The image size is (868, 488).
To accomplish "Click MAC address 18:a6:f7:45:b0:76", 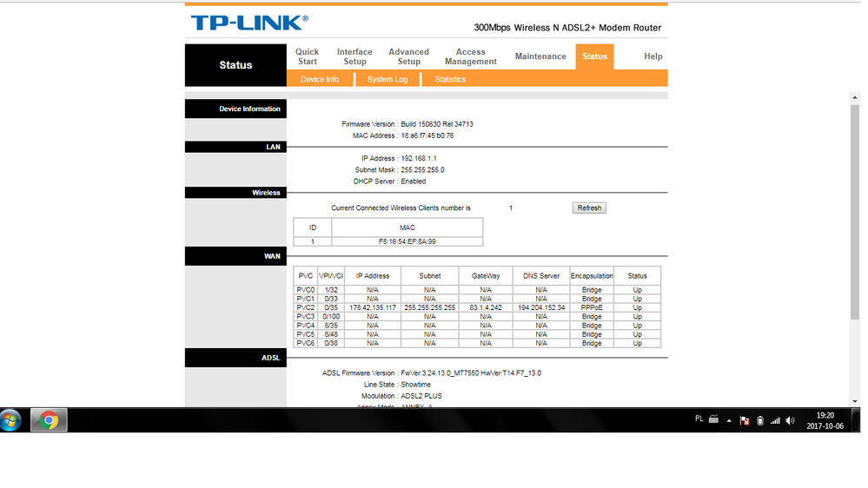I will [427, 135].
